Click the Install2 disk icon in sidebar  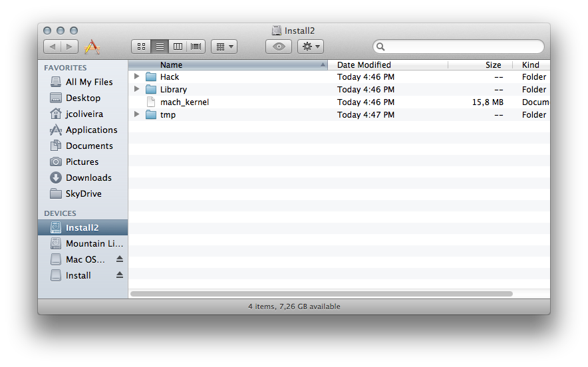(55, 227)
